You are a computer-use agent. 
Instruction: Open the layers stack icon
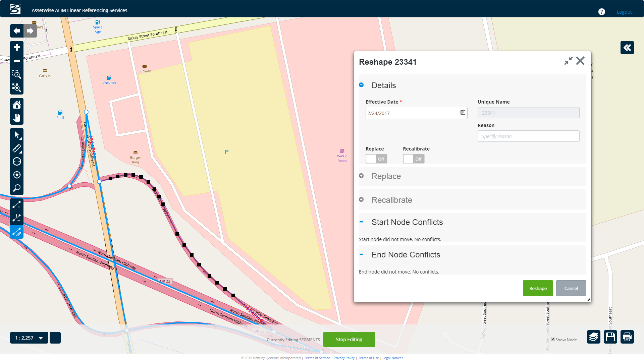pyautogui.click(x=593, y=337)
